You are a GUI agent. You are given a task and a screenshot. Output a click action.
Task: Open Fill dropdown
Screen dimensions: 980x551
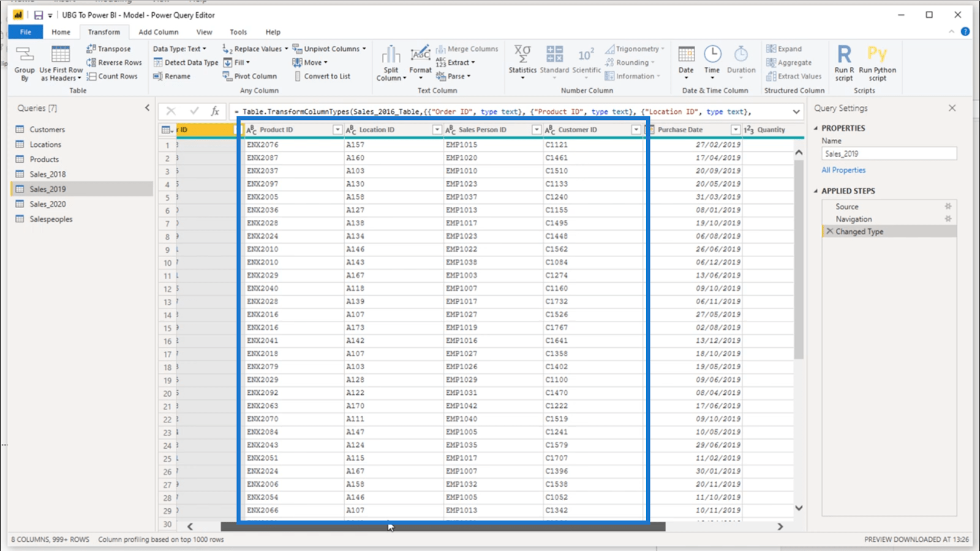236,62
